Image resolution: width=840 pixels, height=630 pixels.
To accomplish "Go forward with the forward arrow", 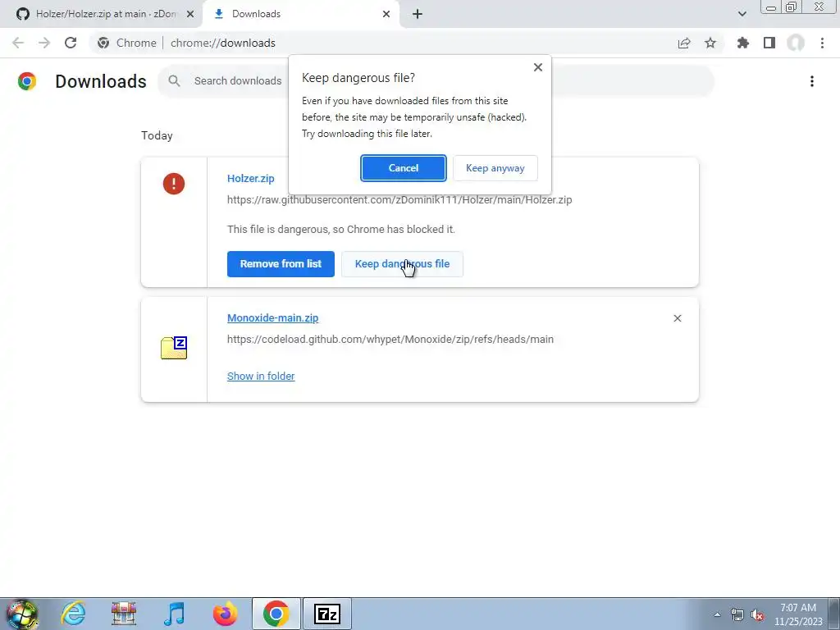I will pyautogui.click(x=44, y=43).
